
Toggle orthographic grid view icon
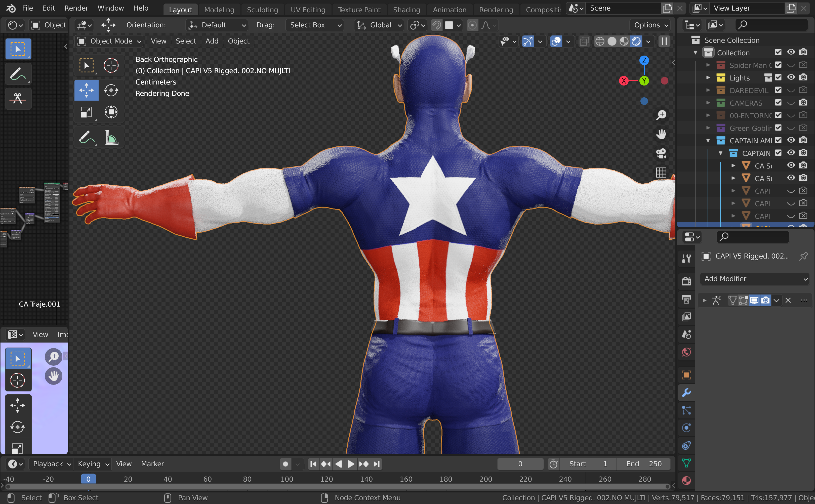click(x=661, y=172)
